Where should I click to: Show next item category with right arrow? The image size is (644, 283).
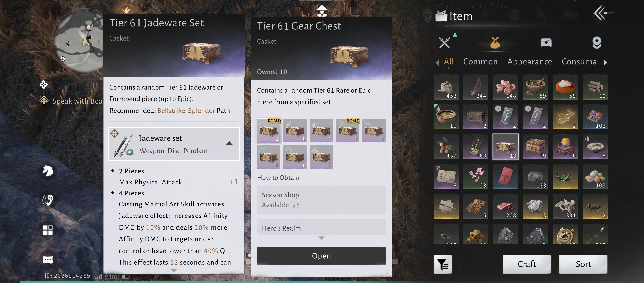tap(606, 62)
